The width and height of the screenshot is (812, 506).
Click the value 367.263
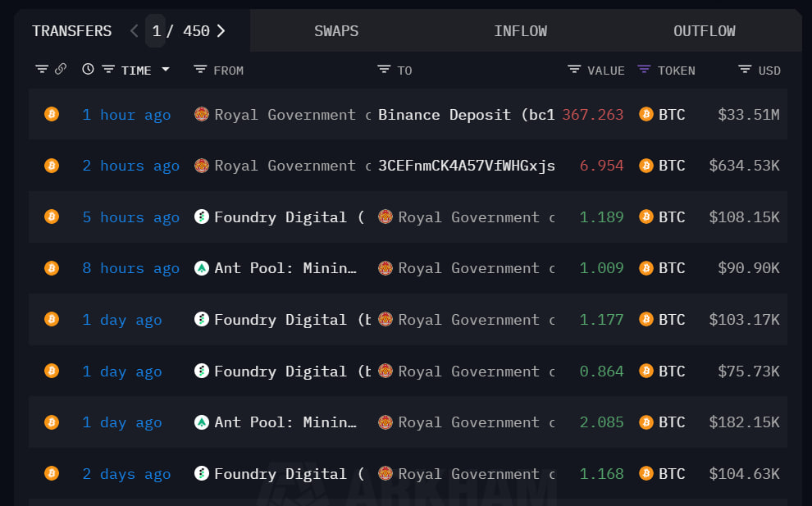[x=592, y=115]
